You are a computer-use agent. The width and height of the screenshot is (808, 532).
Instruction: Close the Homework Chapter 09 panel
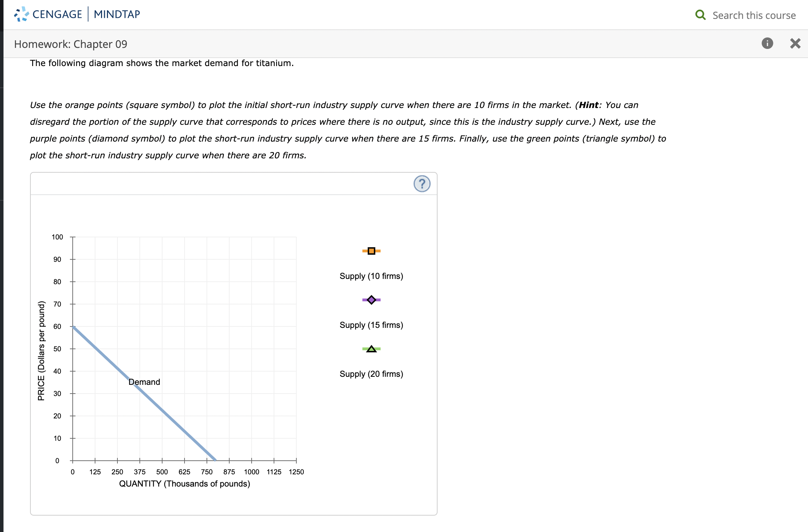click(x=795, y=43)
